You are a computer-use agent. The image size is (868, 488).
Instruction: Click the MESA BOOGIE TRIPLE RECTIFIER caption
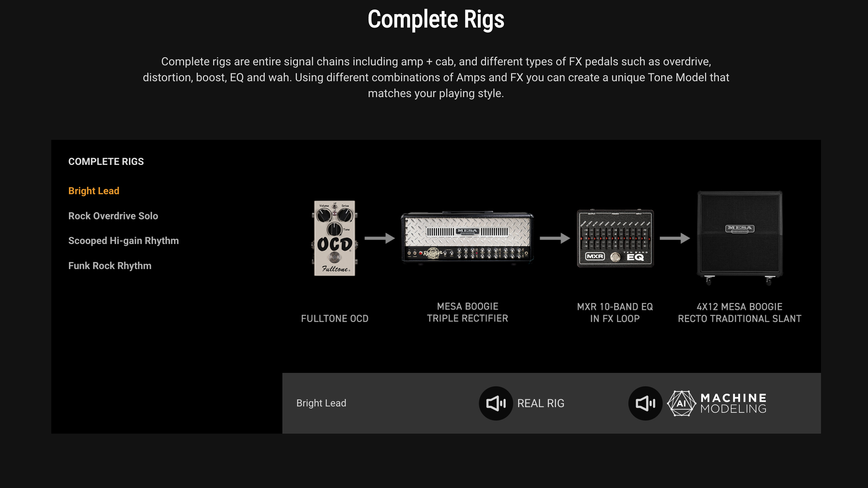point(467,312)
